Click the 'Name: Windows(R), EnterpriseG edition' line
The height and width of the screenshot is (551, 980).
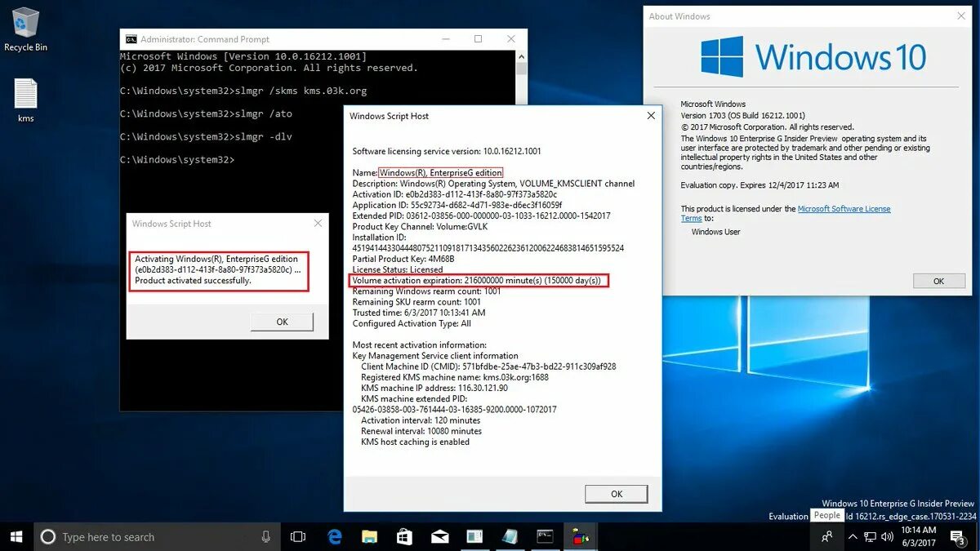click(427, 173)
